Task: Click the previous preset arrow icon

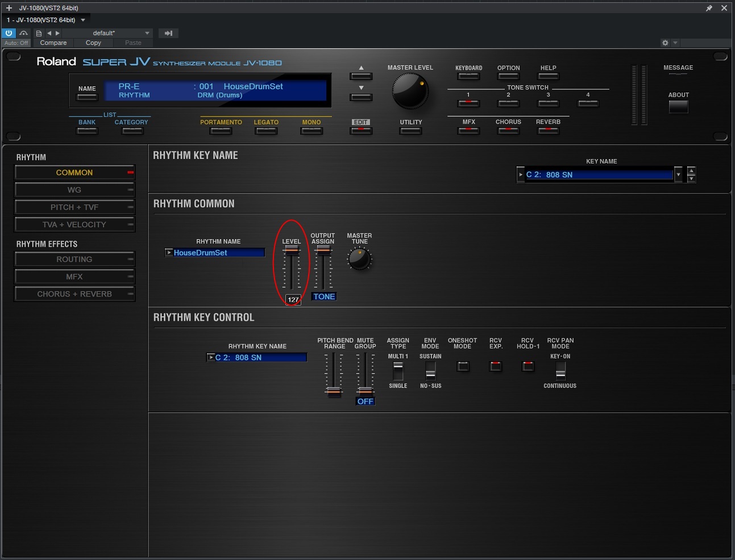Action: (x=49, y=33)
